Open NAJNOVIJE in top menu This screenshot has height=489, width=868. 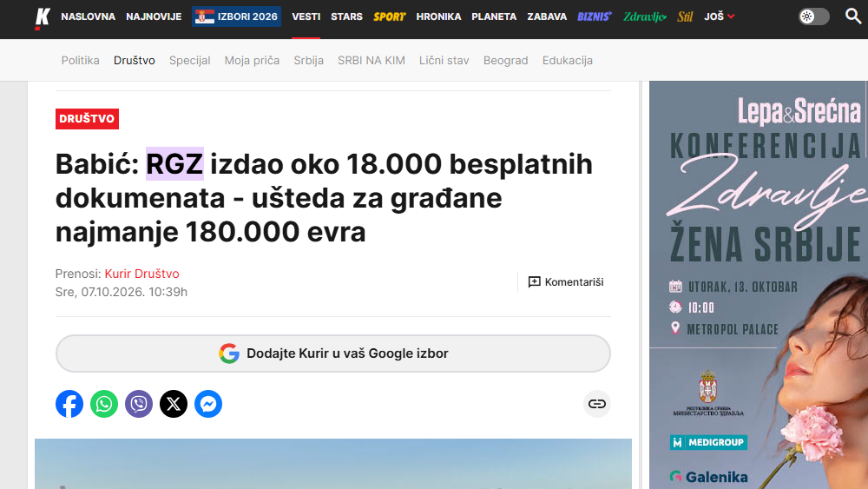tap(154, 17)
